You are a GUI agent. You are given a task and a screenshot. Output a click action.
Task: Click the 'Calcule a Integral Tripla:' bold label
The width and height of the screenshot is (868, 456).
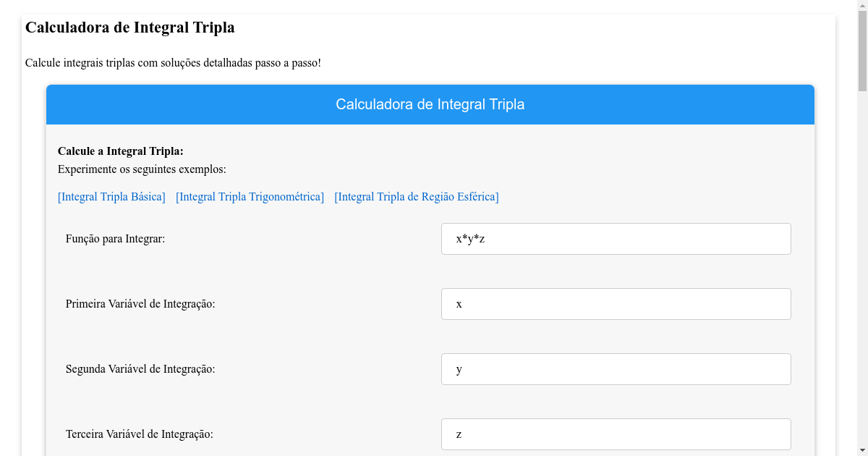[x=121, y=151]
